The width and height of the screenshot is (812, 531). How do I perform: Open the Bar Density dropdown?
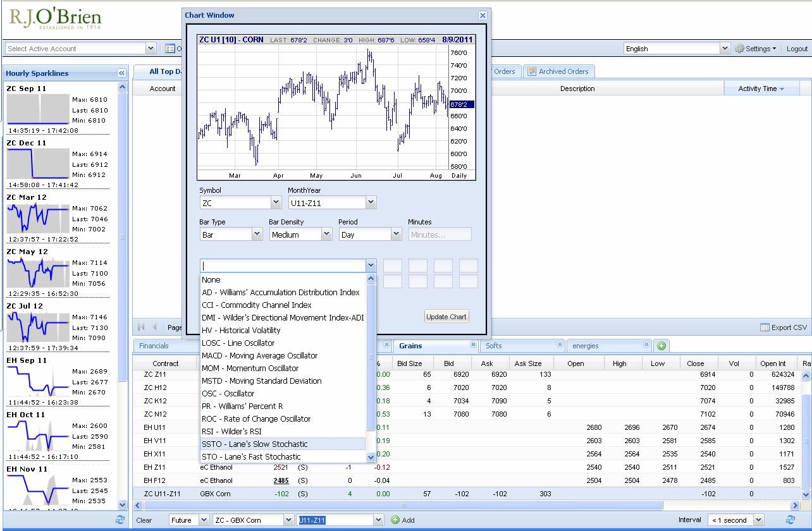tap(326, 235)
